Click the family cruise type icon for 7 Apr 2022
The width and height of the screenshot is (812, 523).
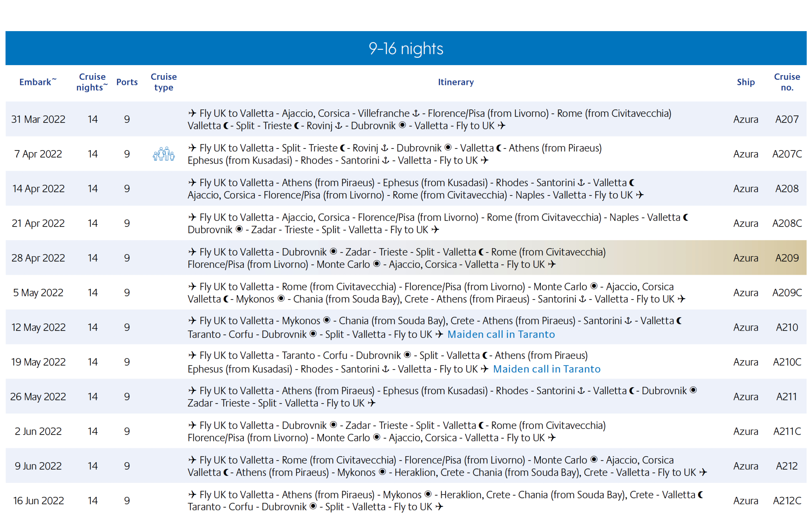pos(164,154)
